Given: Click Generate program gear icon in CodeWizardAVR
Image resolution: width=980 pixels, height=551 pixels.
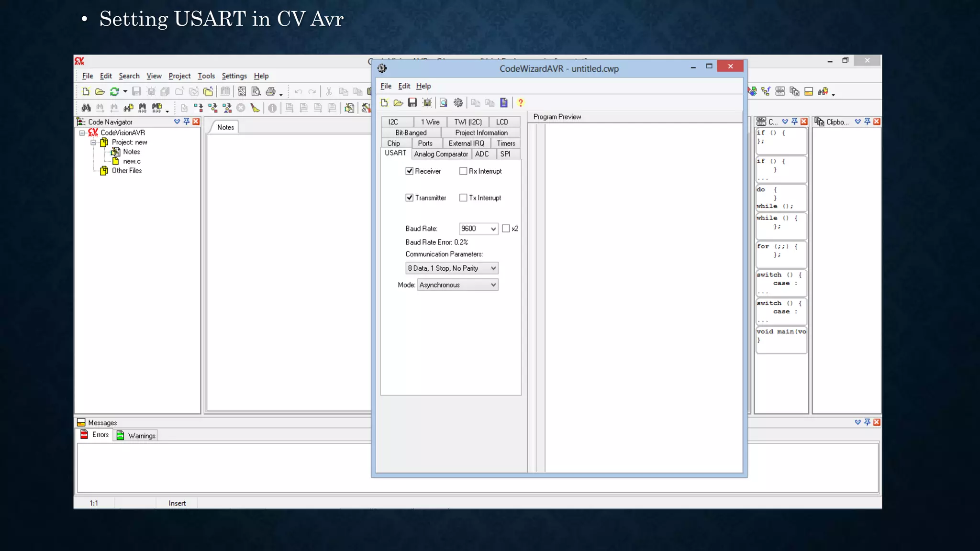Looking at the screenshot, I should coord(458,103).
